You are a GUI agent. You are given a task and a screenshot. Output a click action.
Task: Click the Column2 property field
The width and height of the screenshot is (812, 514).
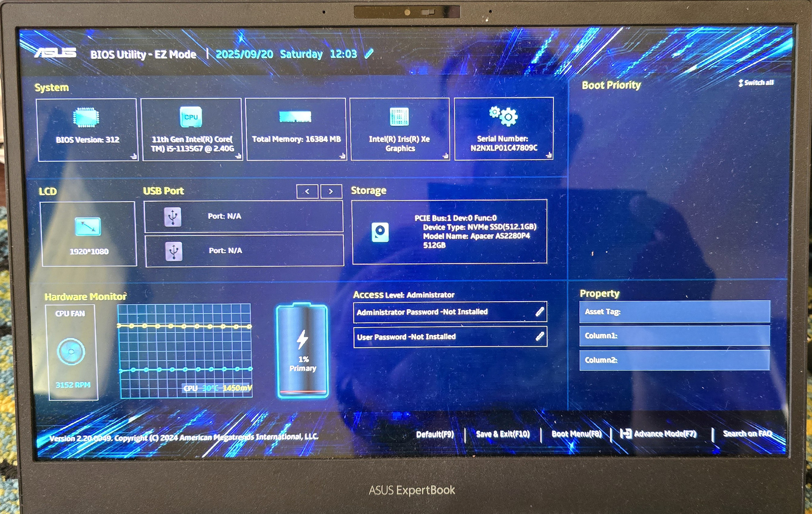click(675, 360)
